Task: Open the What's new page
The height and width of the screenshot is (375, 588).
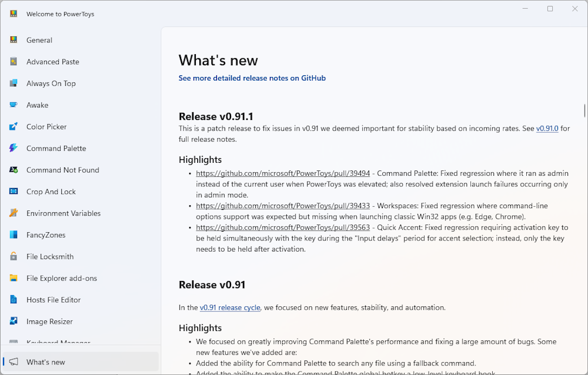Action: click(81, 362)
